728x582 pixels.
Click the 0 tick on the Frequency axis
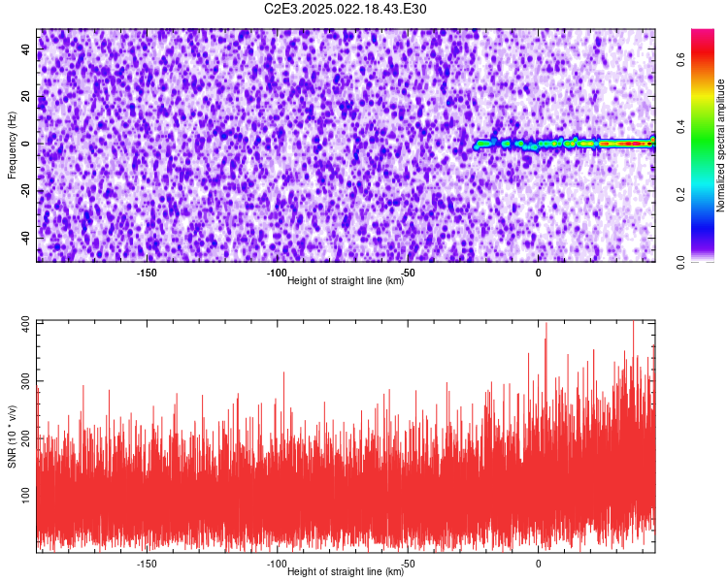click(x=26, y=144)
